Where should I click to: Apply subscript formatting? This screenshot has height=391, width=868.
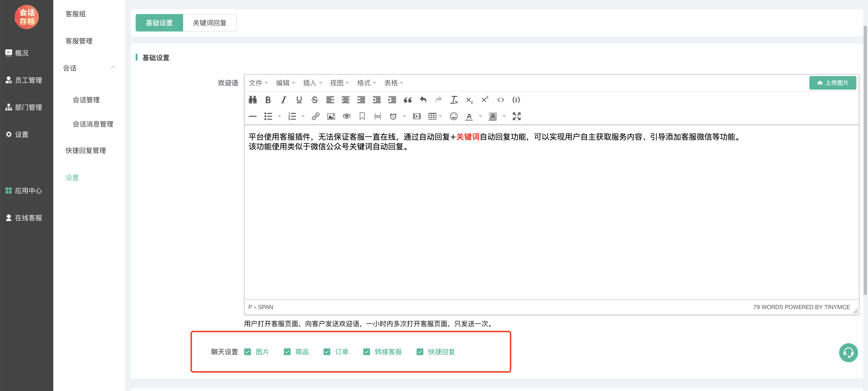pos(469,100)
